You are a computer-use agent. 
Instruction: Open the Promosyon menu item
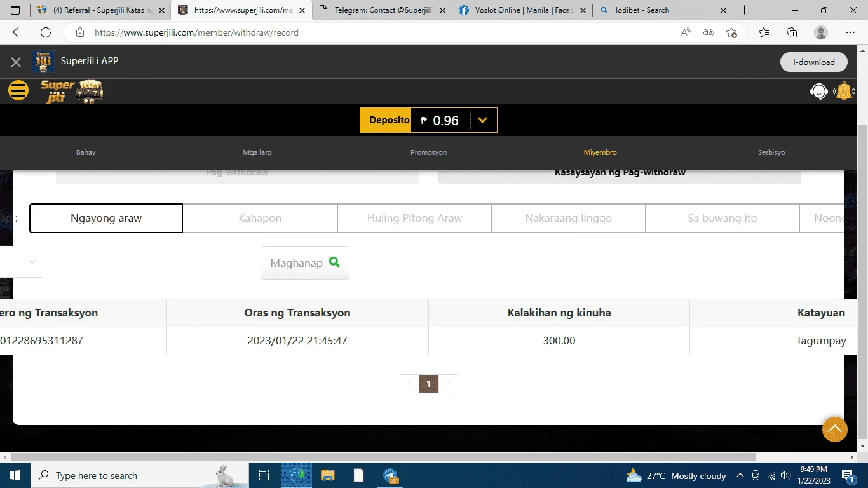428,152
